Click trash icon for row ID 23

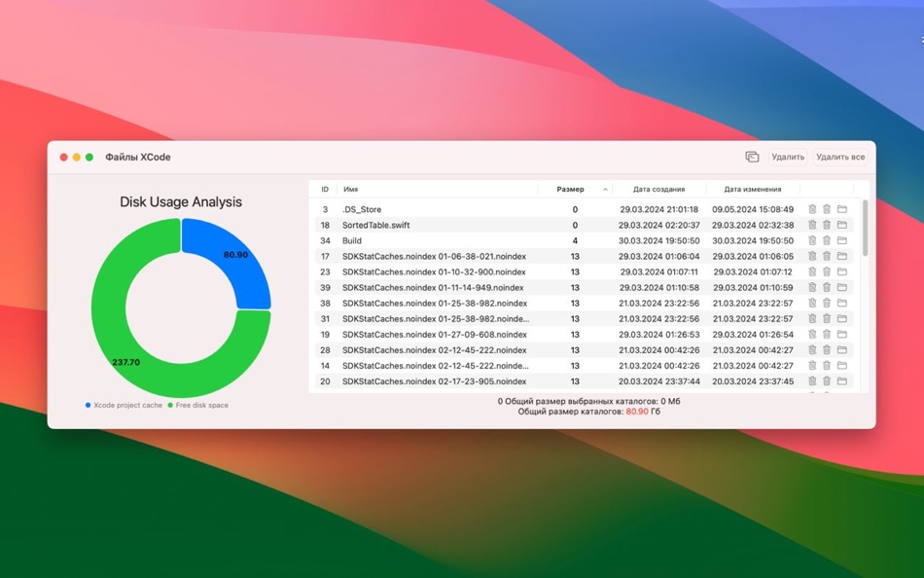tap(827, 271)
